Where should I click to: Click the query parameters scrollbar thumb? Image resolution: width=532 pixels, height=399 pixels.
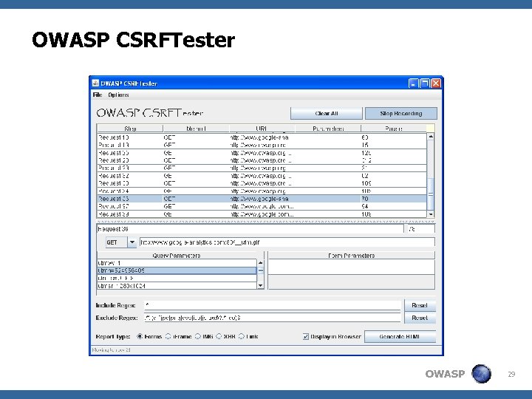(x=261, y=270)
